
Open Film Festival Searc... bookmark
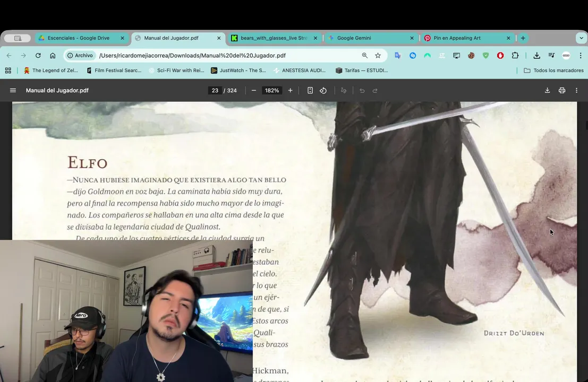(x=114, y=71)
